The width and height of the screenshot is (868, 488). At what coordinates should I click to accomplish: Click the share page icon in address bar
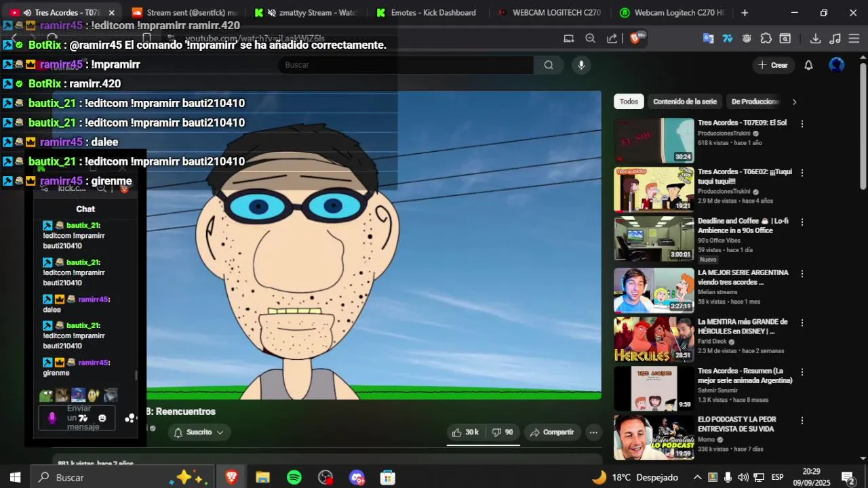click(x=612, y=39)
